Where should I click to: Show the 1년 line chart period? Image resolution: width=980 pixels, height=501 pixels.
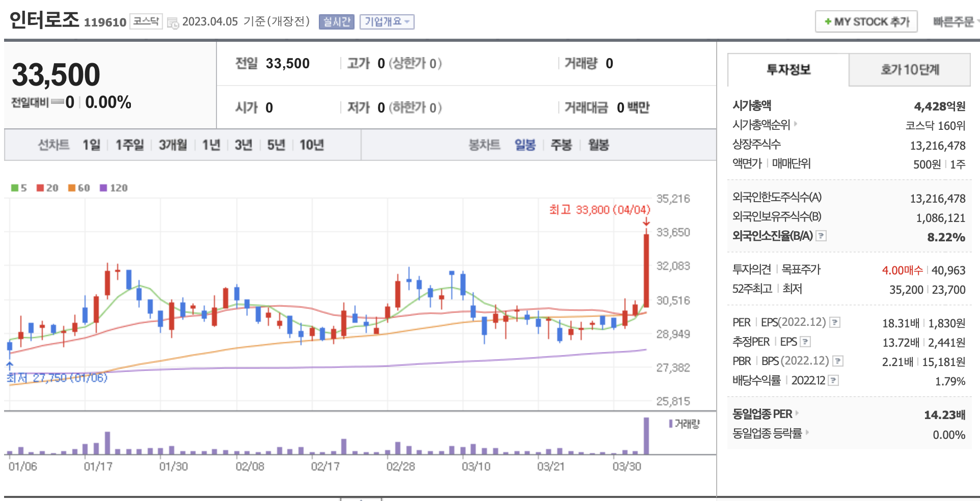pos(211,145)
